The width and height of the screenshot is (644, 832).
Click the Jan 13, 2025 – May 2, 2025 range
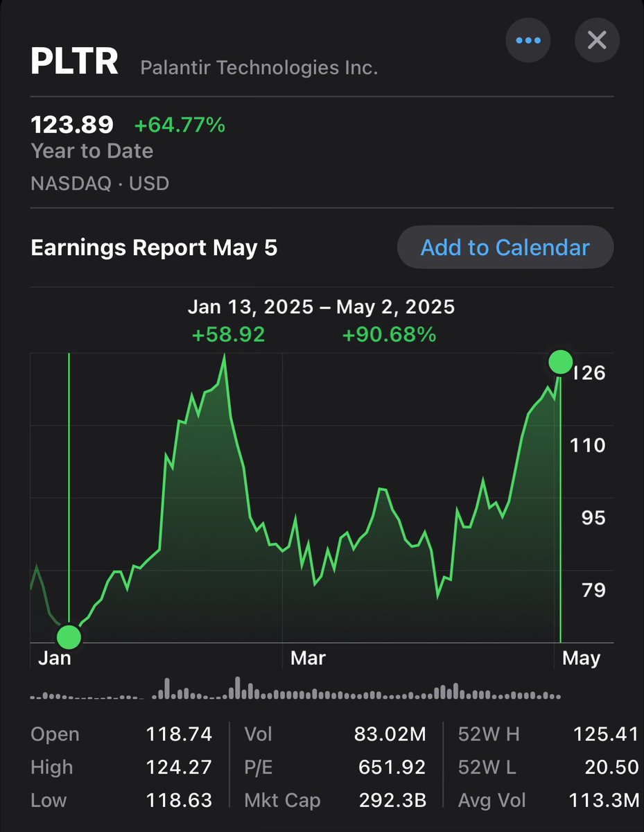(322, 307)
